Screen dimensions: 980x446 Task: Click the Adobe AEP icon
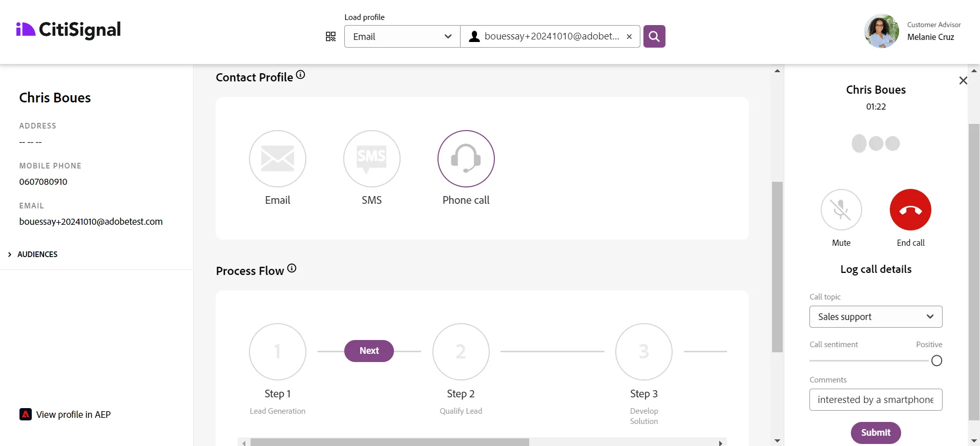tap(26, 414)
